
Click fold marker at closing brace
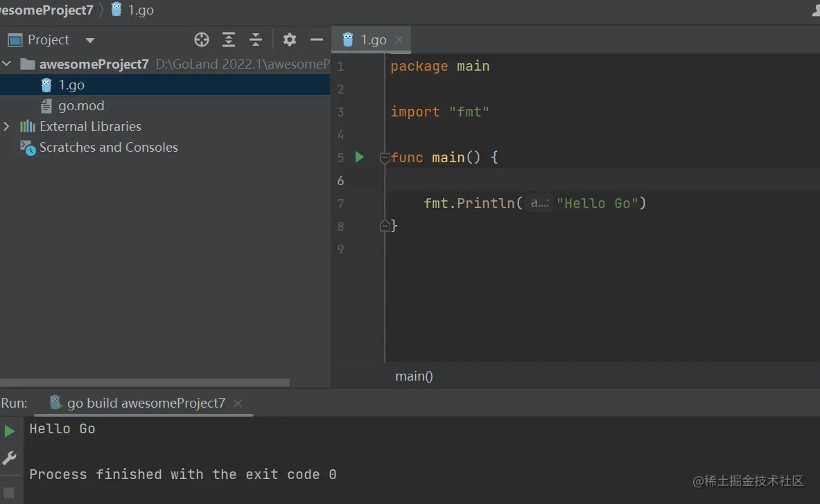point(385,226)
